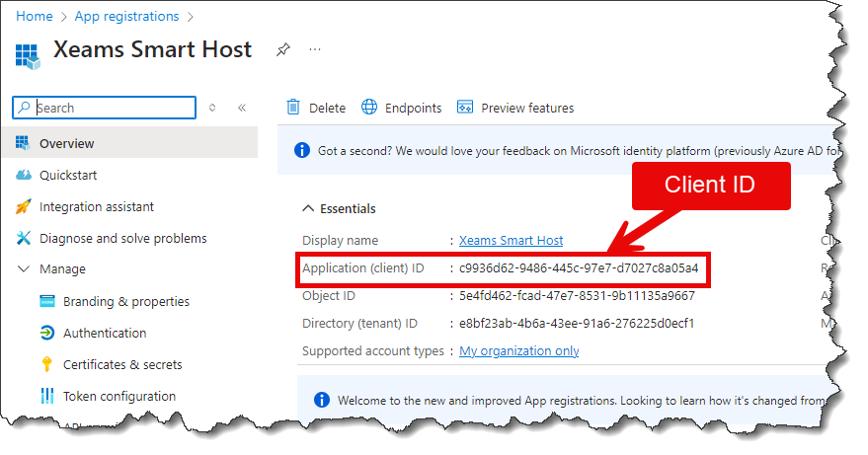Viewport: 868px width, 455px height.
Task: Collapse the sidebar with double chevron
Action: (242, 108)
